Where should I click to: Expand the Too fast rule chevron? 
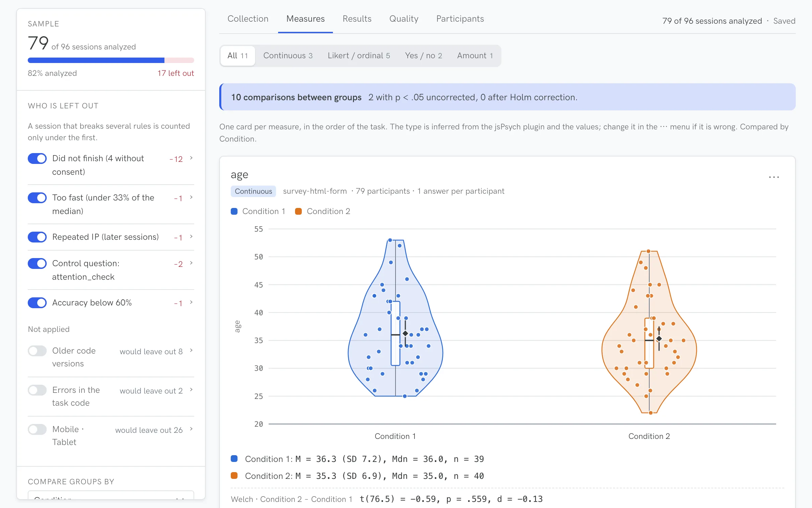point(191,197)
